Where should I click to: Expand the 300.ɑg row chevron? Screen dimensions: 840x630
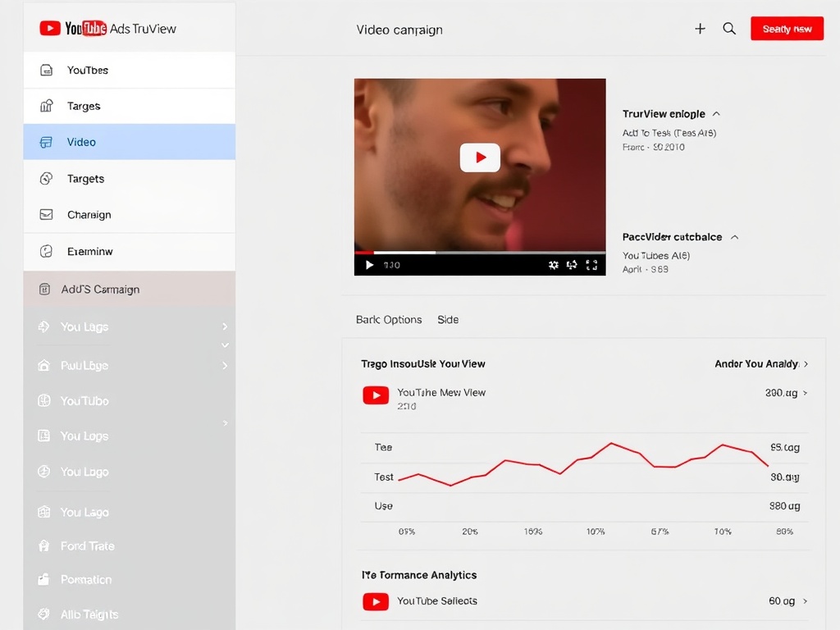806,393
